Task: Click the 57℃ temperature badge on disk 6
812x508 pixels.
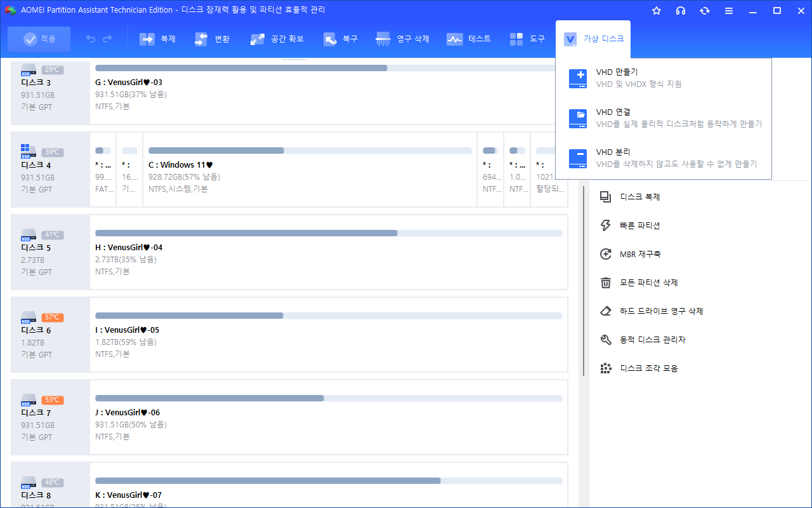Action: [53, 317]
